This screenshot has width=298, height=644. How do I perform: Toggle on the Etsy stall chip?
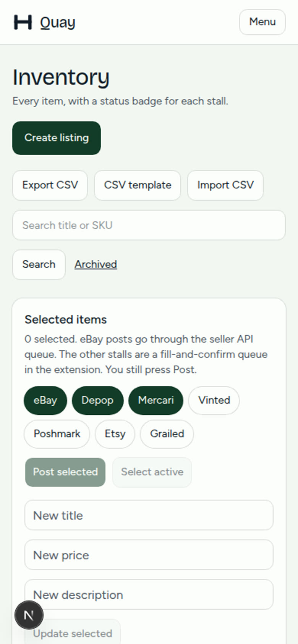pyautogui.click(x=115, y=434)
